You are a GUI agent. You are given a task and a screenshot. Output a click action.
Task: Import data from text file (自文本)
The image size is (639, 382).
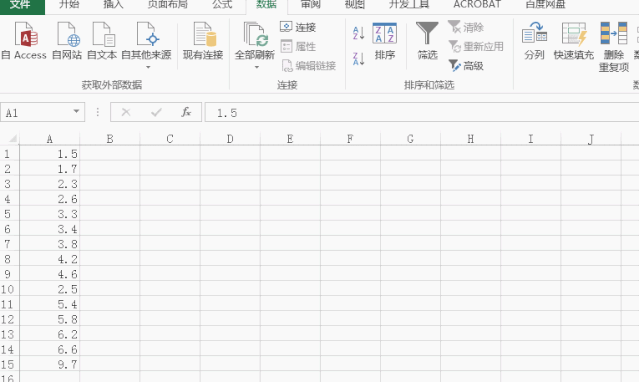(x=102, y=41)
